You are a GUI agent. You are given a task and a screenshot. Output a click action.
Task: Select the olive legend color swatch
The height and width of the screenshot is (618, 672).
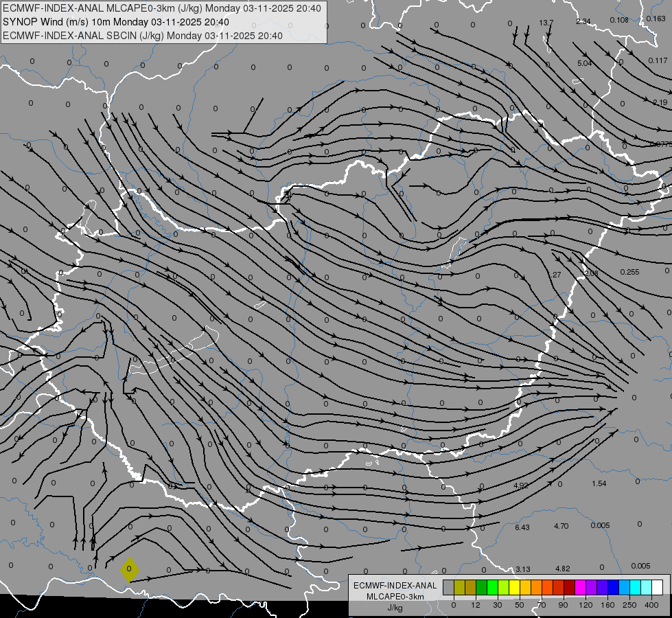[x=459, y=587]
